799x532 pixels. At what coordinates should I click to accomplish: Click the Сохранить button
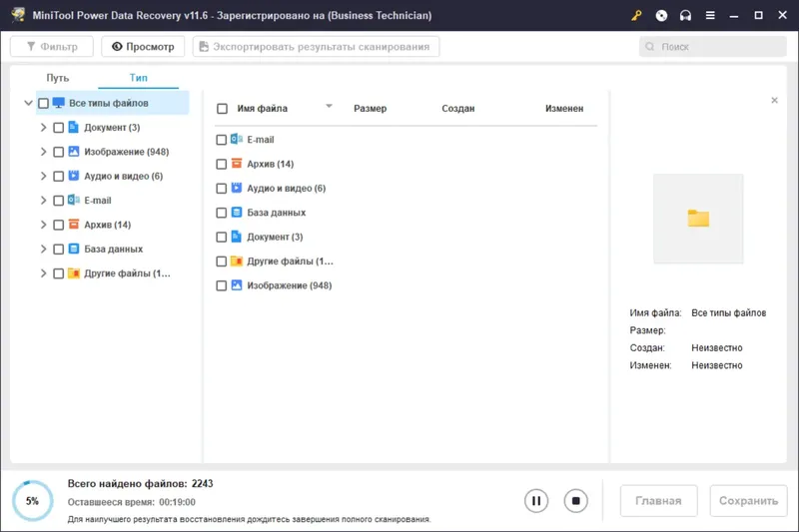point(748,501)
